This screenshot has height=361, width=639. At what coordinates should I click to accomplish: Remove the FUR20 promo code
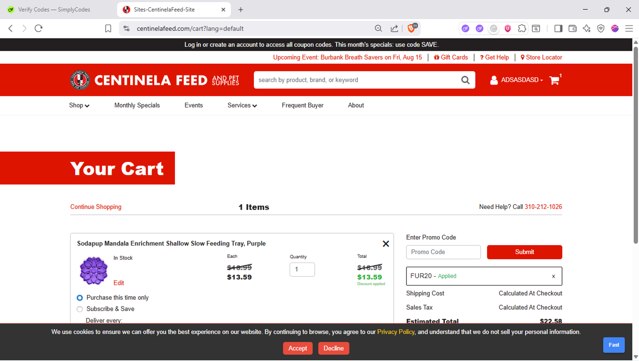pos(553,276)
